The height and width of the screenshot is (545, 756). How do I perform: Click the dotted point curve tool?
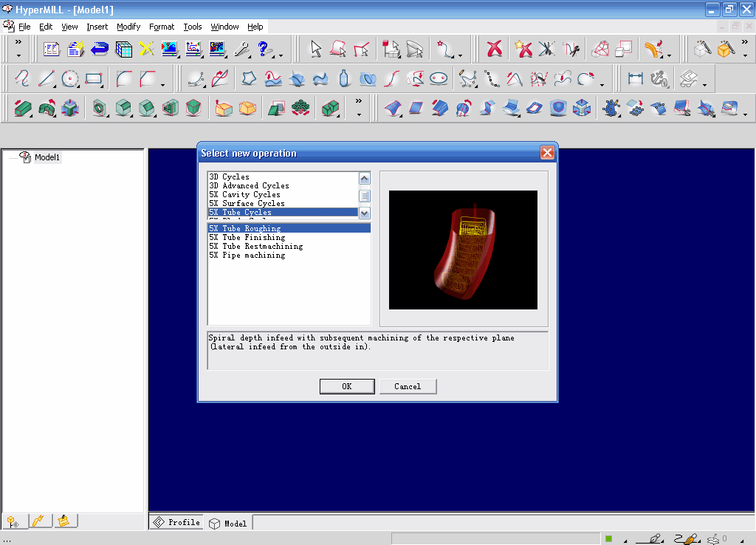(491, 78)
